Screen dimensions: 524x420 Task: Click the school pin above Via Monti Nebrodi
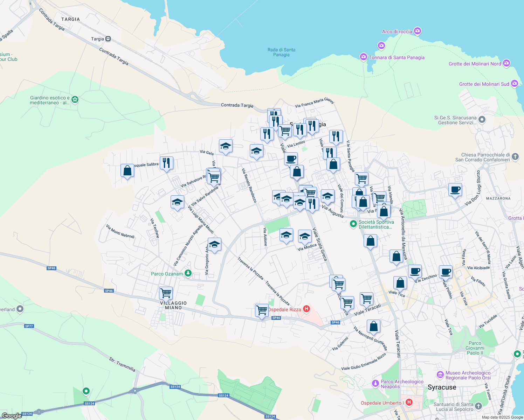tap(177, 202)
